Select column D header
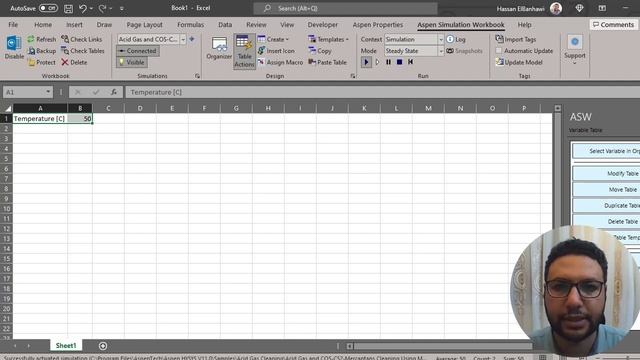 point(140,108)
